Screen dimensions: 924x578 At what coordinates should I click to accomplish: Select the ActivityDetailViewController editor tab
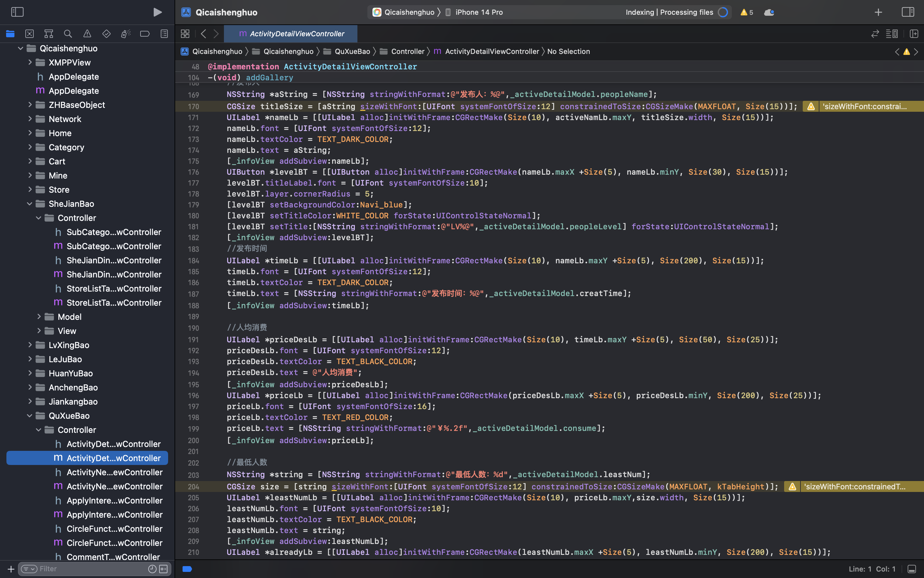(x=291, y=34)
